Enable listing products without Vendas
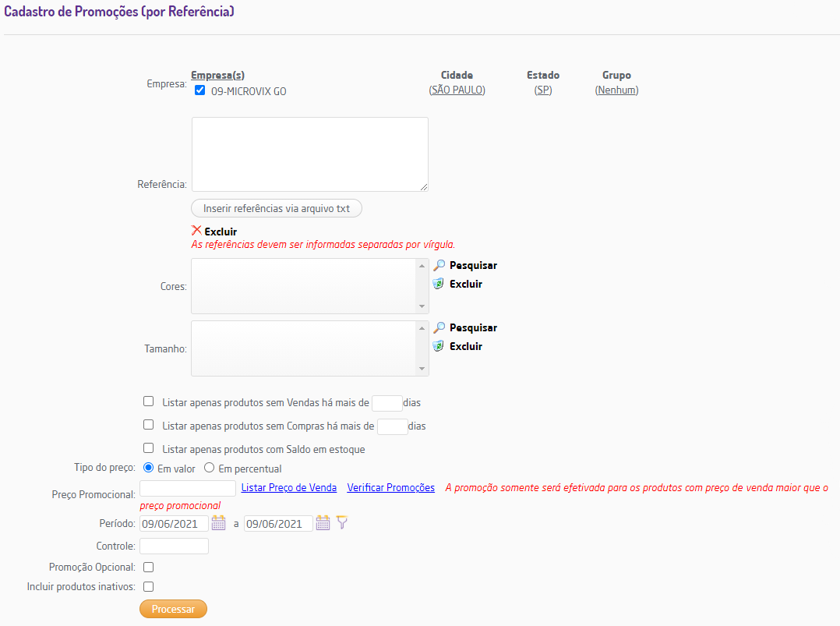 pos(149,401)
